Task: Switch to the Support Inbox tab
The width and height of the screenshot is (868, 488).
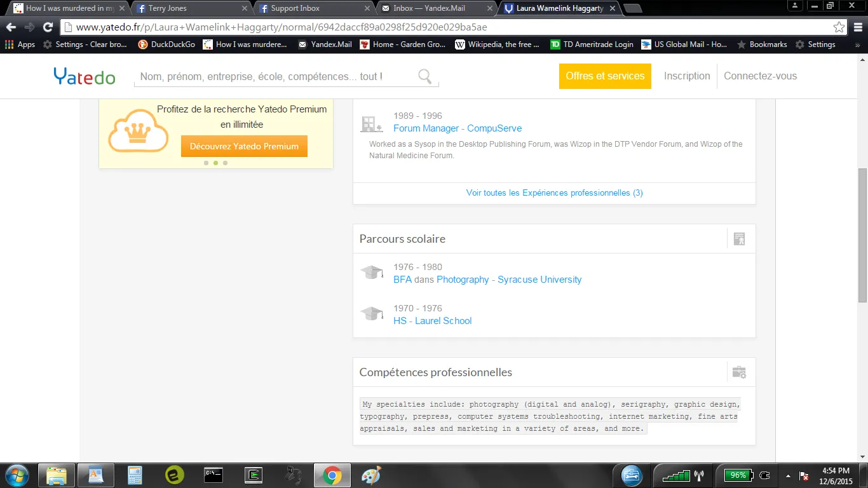Action: [x=315, y=8]
